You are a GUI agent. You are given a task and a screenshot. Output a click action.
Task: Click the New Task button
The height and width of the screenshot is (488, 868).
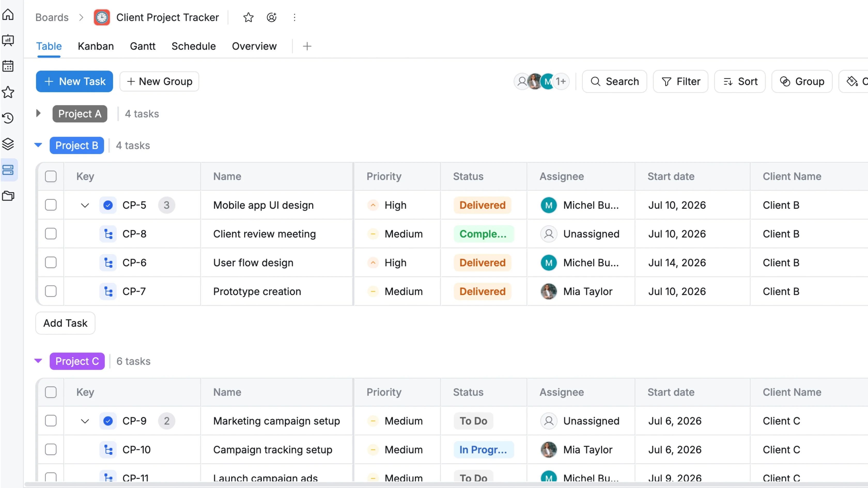click(74, 82)
